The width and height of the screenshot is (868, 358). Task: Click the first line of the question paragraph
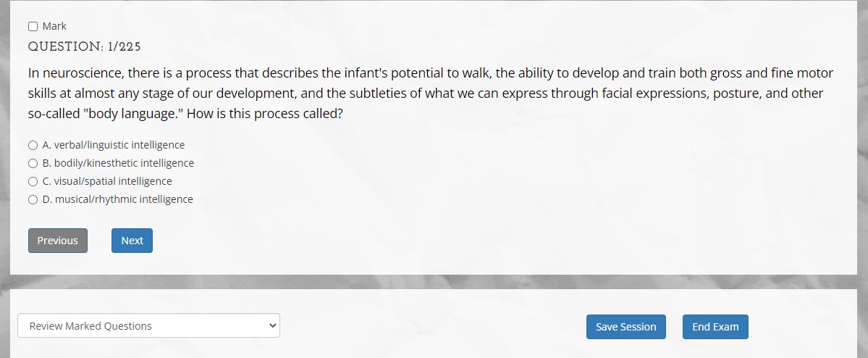coord(431,73)
